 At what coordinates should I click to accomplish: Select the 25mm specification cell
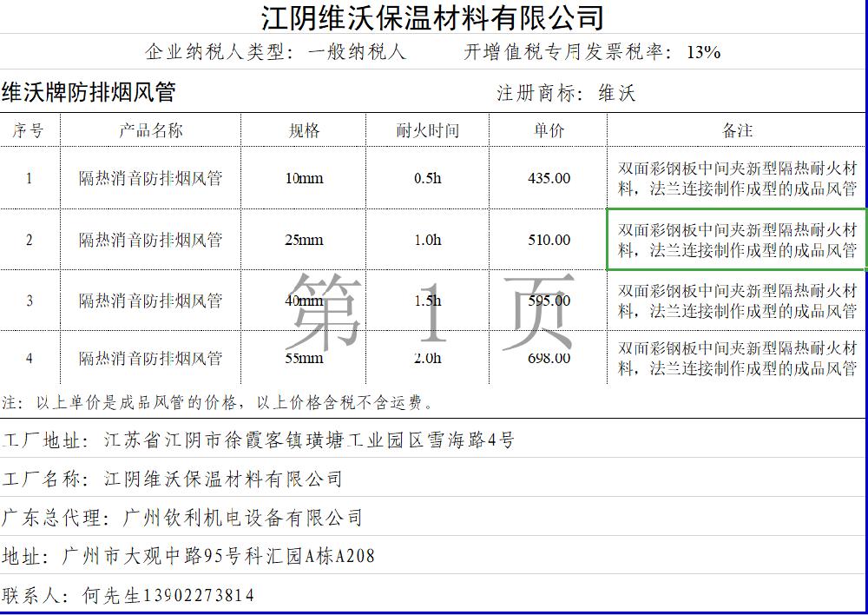(x=304, y=240)
